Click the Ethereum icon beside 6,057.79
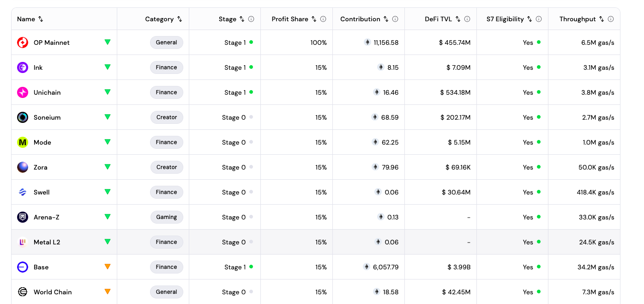The width and height of the screenshot is (644, 304). 367,267
